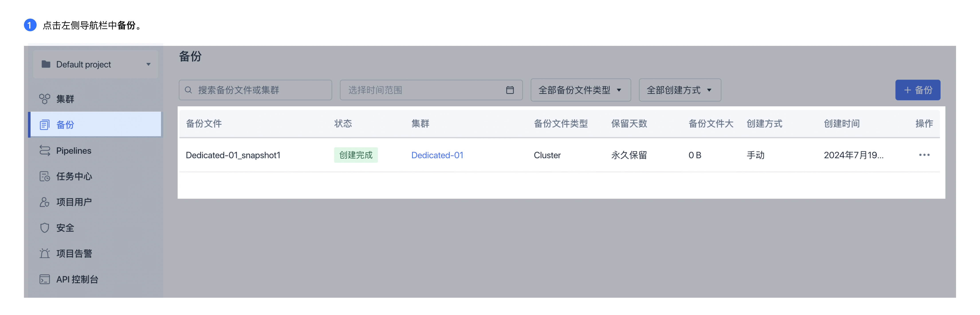Click the 备份文件 column header
The height and width of the screenshot is (315, 980).
click(204, 123)
